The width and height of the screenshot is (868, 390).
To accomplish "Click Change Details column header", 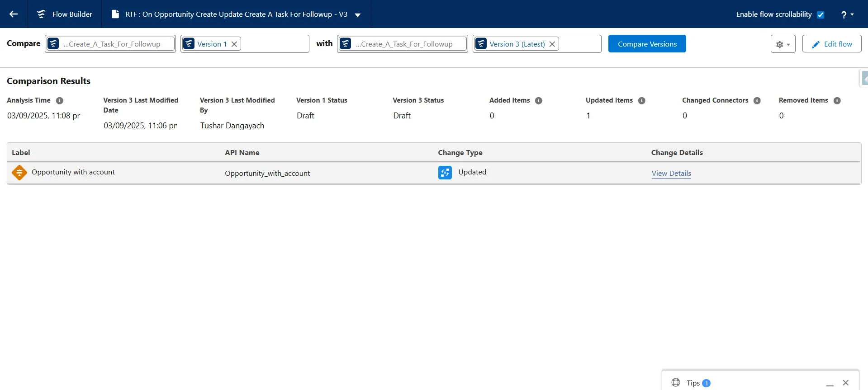I will click(x=677, y=153).
